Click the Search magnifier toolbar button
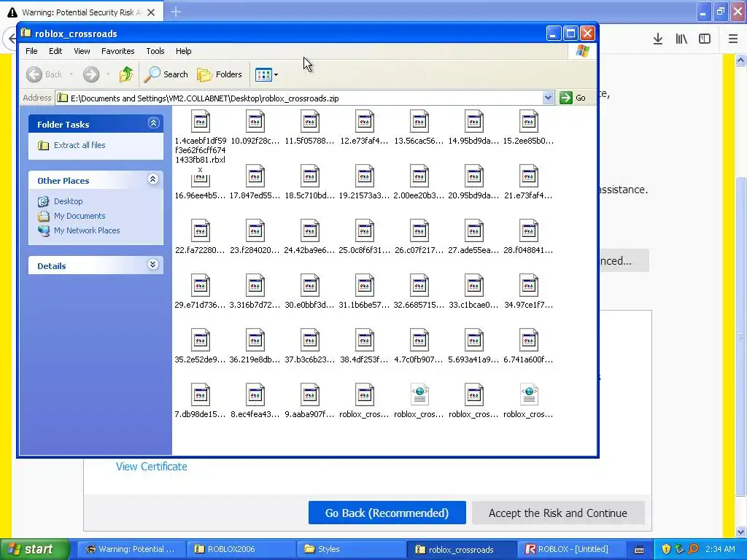Viewport: 747px width, 560px height. click(166, 74)
